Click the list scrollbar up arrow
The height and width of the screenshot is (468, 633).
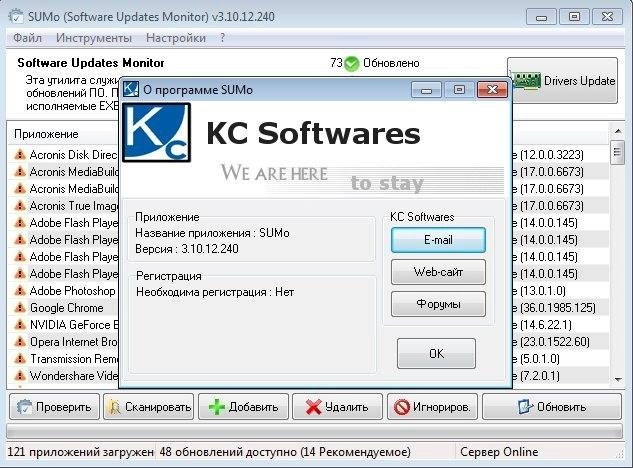coord(618,131)
